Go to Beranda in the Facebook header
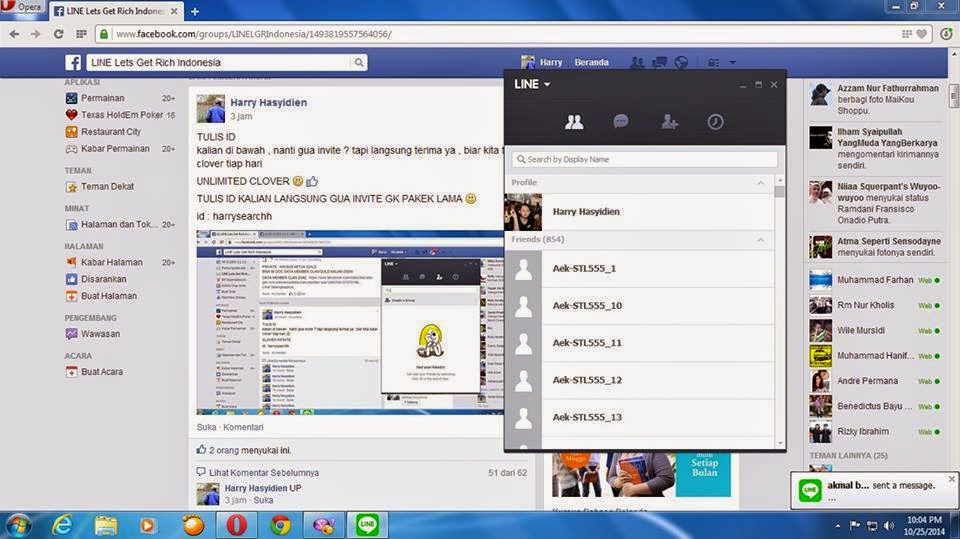The width and height of the screenshot is (960, 539). 591,62
